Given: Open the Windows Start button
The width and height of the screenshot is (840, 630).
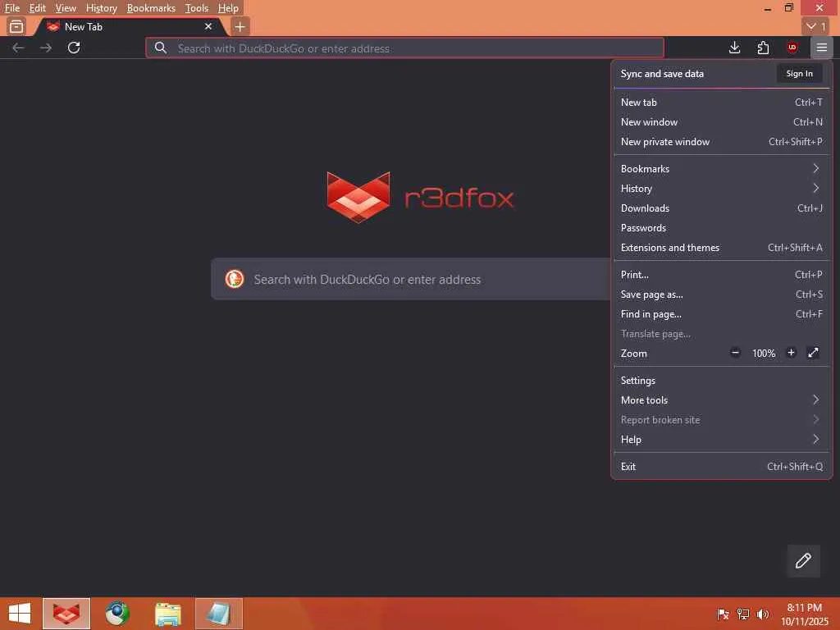Looking at the screenshot, I should click(x=20, y=614).
